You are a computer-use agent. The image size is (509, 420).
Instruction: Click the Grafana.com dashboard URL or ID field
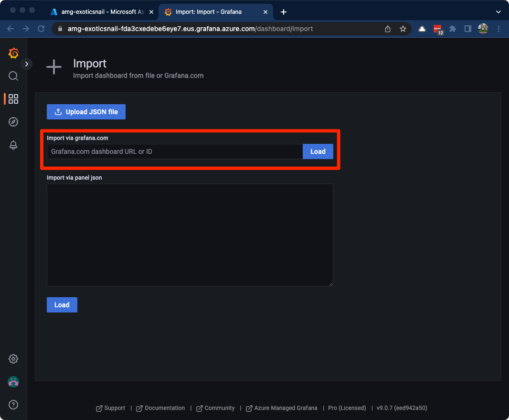[x=174, y=151]
